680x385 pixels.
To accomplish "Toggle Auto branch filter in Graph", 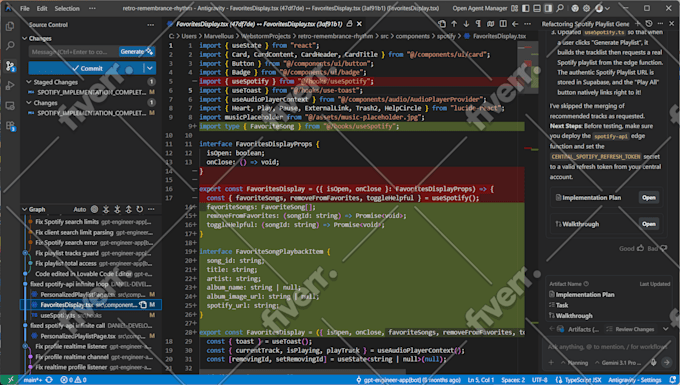I will (x=80, y=209).
